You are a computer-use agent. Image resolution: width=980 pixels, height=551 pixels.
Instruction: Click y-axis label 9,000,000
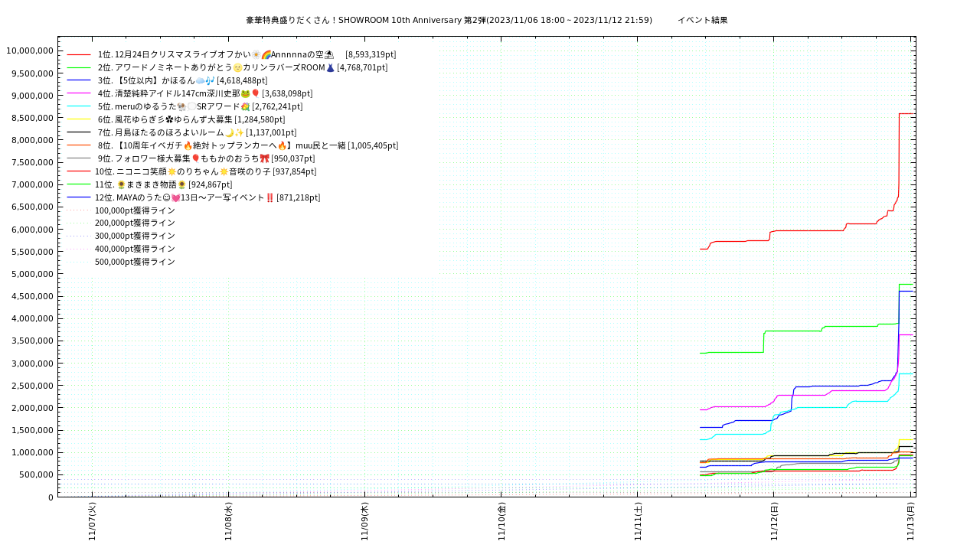[32, 96]
